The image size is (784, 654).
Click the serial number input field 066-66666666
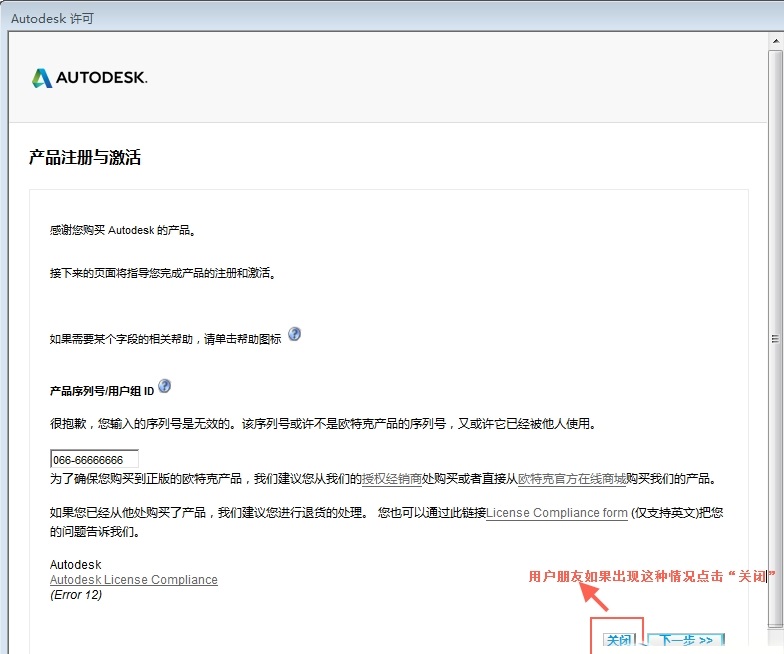(94, 460)
